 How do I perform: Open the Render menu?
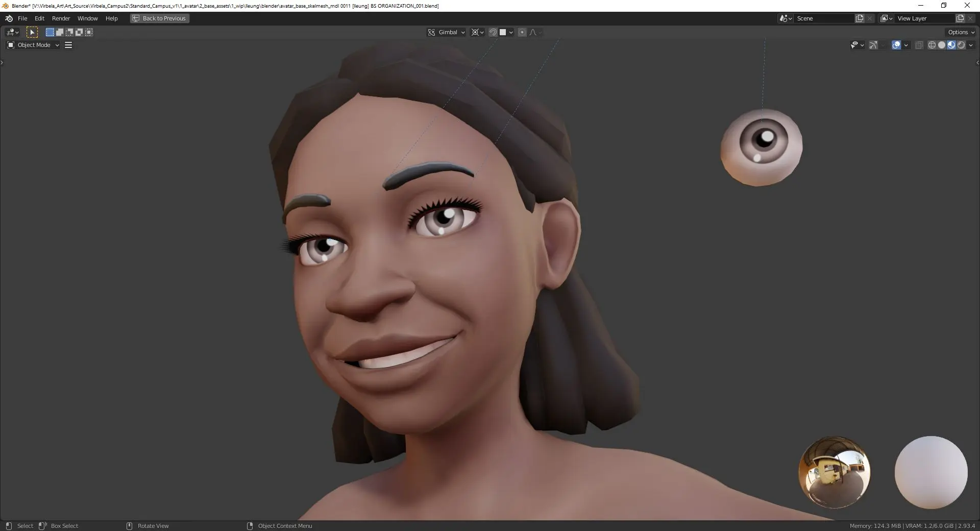[x=61, y=18]
